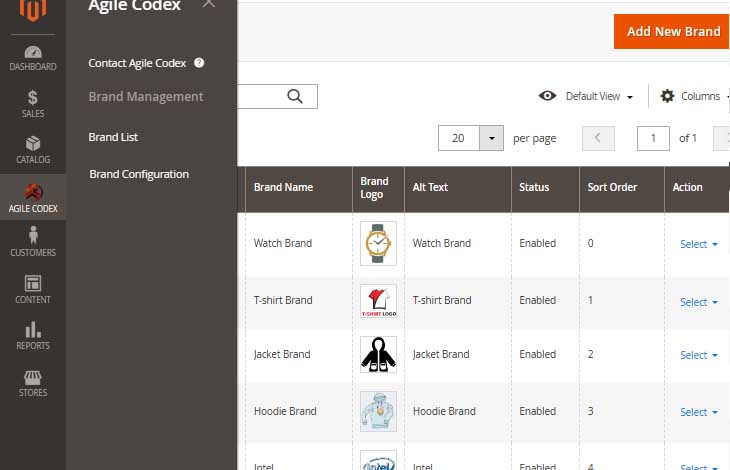Screen dimensions: 730x470
Task: Open the Brand Configuration menu item
Action: coord(139,174)
